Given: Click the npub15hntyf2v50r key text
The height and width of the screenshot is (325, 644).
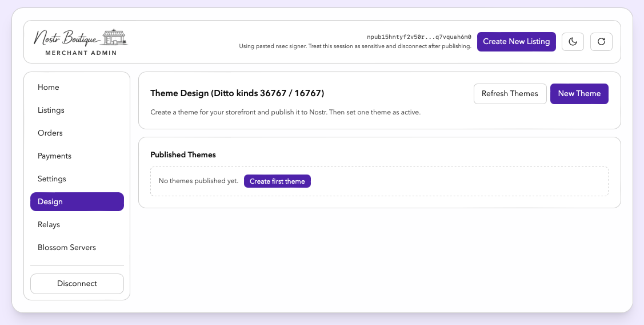Looking at the screenshot, I should coord(419,37).
